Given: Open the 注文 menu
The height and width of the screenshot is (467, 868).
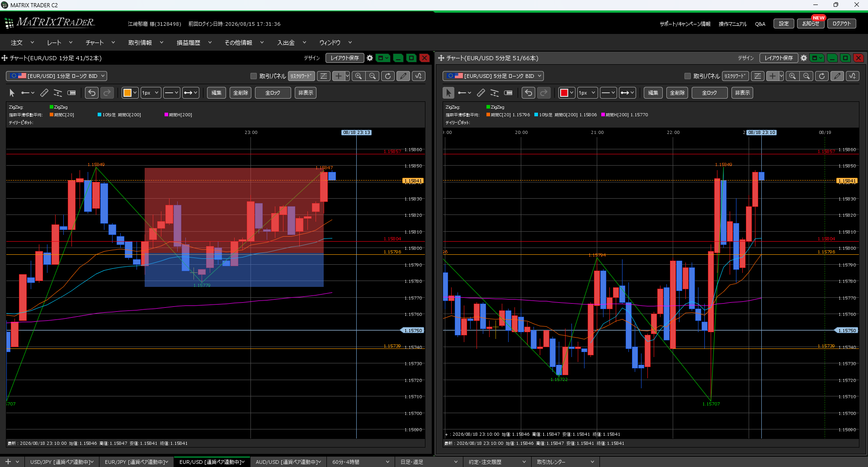Looking at the screenshot, I should [22, 43].
